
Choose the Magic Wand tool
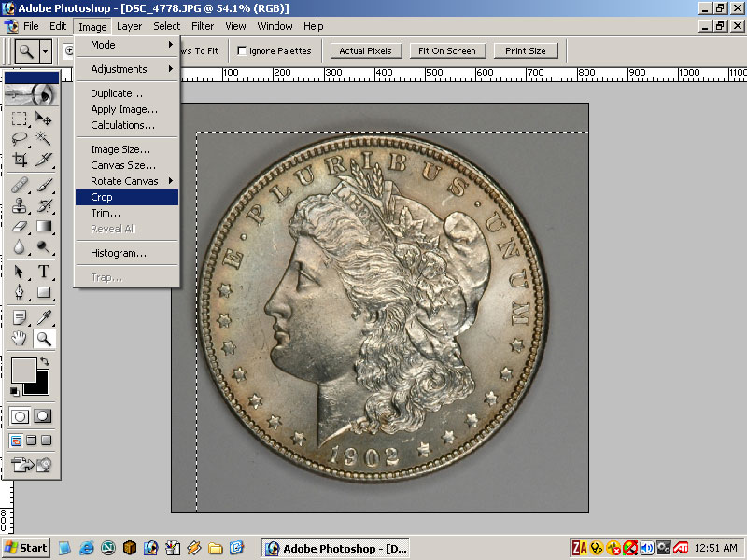click(x=44, y=139)
